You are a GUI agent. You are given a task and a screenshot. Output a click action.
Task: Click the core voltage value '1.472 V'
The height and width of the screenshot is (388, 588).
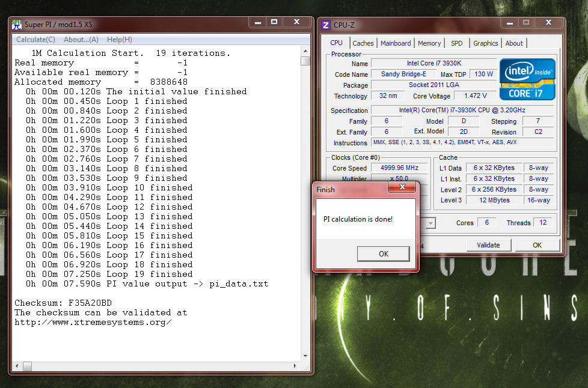[x=475, y=96]
